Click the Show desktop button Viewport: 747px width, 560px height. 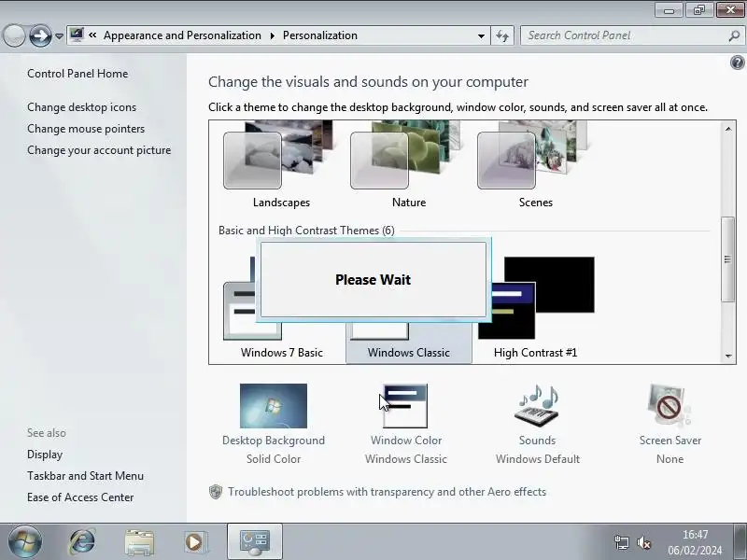click(x=740, y=541)
